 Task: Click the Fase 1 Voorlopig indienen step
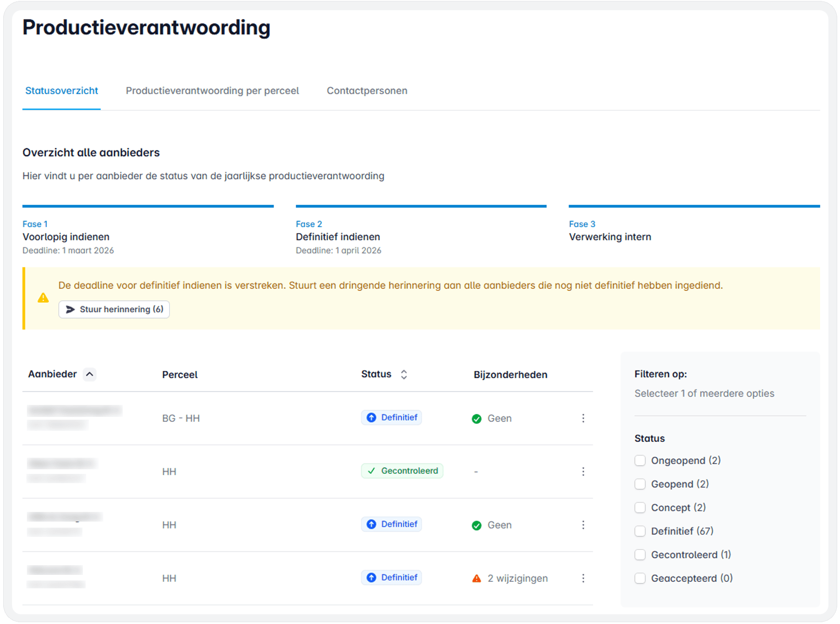[x=148, y=231]
